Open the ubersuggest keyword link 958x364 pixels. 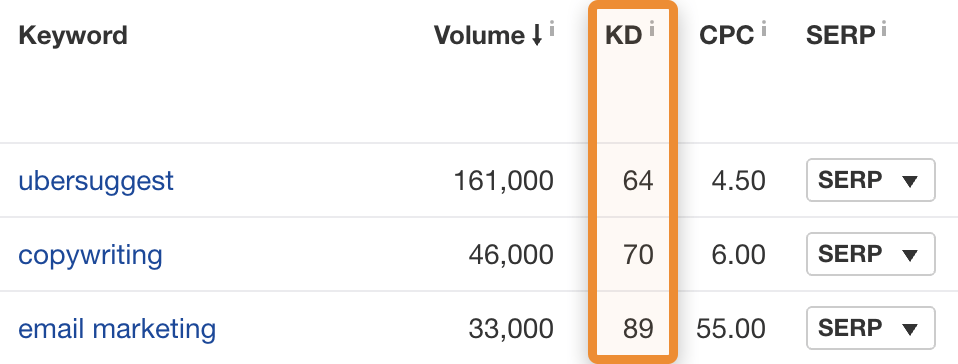point(96,181)
